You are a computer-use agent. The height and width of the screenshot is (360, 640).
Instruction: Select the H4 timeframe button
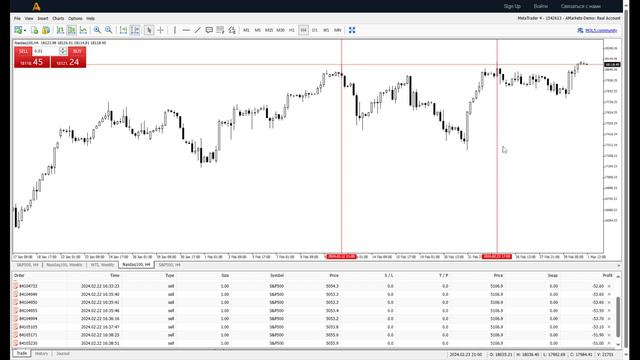[303, 30]
